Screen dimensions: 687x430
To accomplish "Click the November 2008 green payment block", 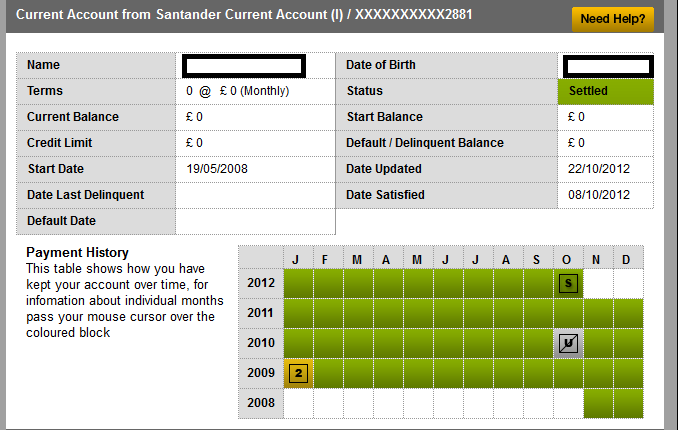I will click(598, 403).
